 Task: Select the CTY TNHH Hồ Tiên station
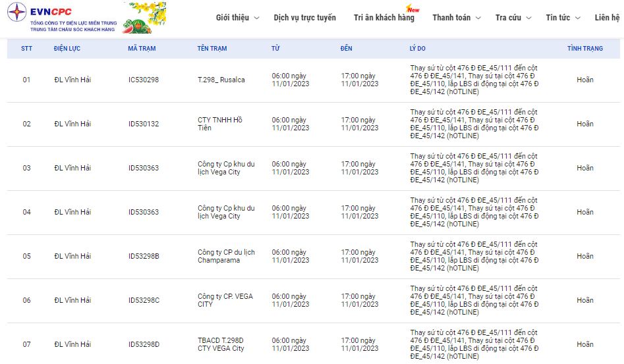(220, 124)
